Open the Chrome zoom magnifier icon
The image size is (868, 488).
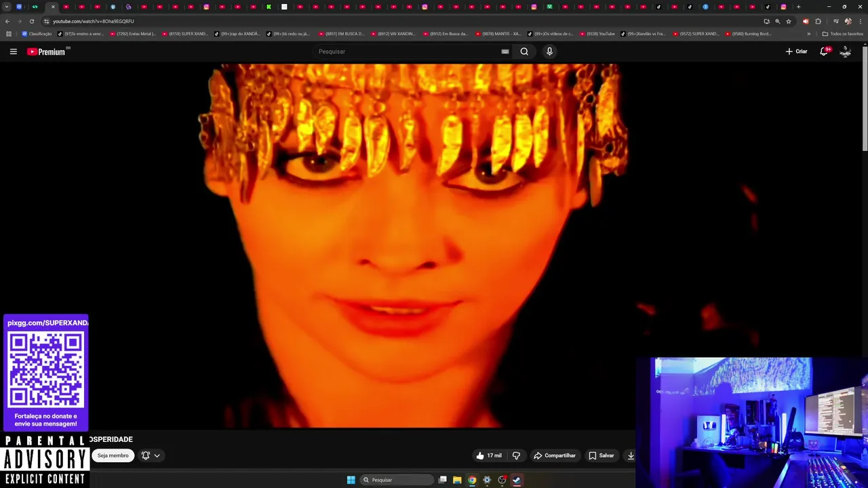[778, 21]
